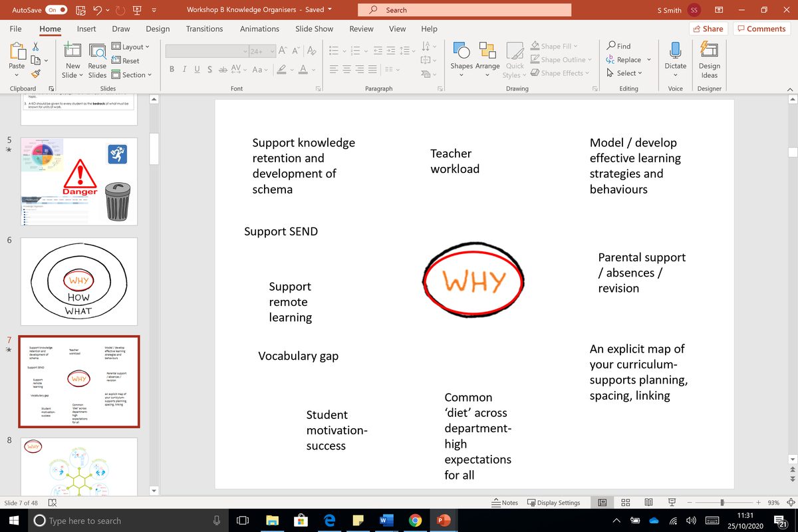Click the Reset slide button
Image resolution: width=798 pixels, height=532 pixels.
pyautogui.click(x=125, y=61)
